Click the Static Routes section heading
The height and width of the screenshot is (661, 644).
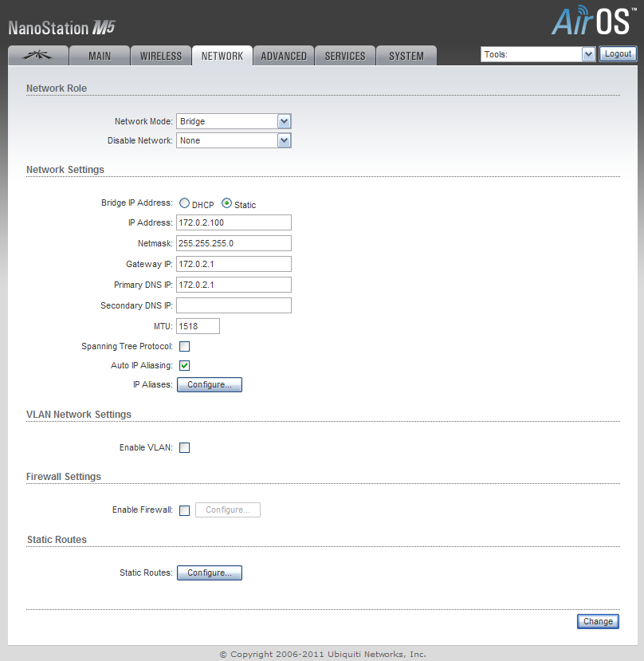tap(57, 540)
